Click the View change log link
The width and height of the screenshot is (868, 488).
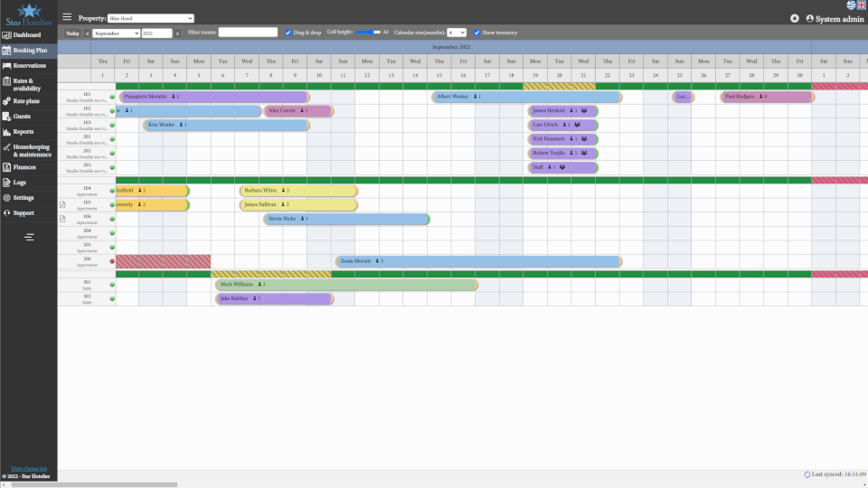click(x=29, y=469)
